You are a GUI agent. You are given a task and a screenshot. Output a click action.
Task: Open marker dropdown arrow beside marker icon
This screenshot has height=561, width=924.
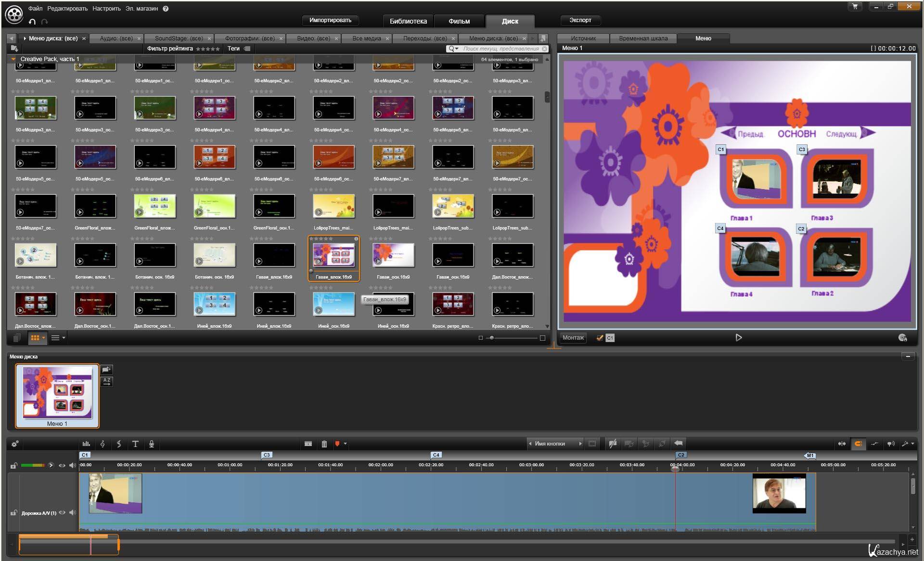coord(345,444)
